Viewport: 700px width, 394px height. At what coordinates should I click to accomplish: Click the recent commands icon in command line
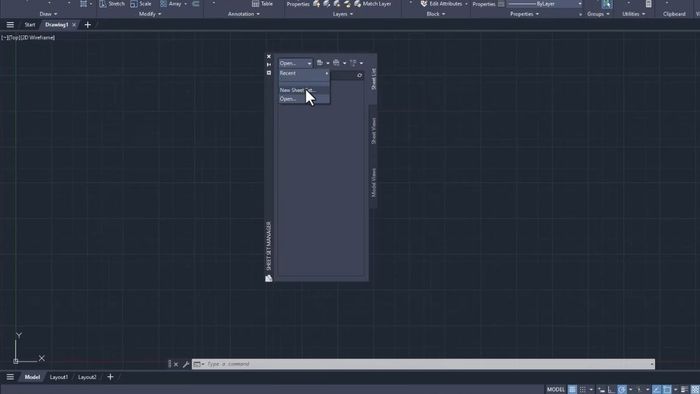(x=198, y=364)
